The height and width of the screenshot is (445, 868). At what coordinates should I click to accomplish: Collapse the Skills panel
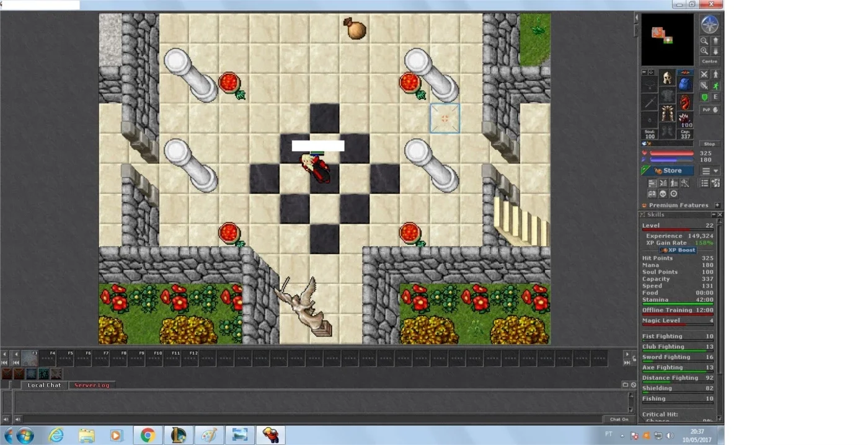pyautogui.click(x=713, y=214)
